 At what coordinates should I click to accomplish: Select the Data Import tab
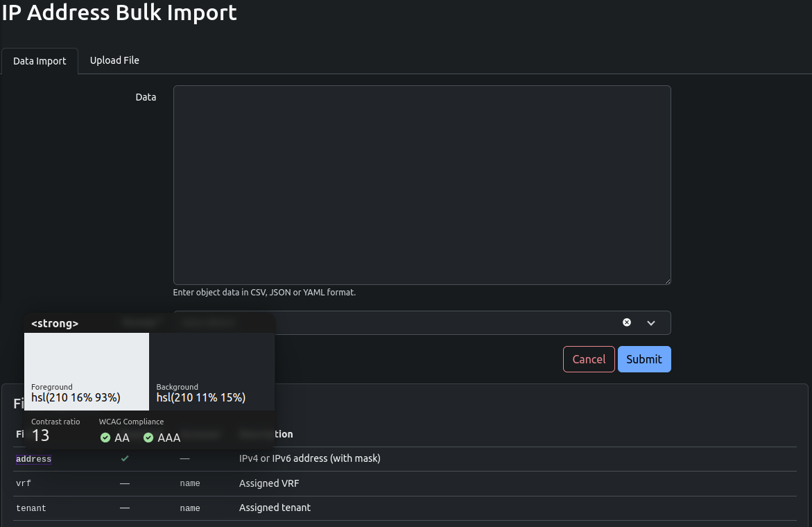40,60
